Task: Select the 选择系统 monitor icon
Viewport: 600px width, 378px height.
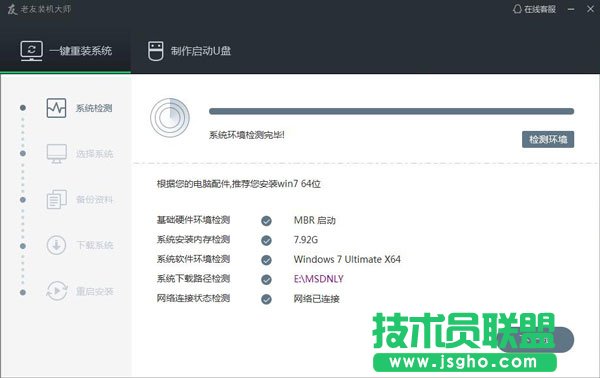Action: pos(57,153)
